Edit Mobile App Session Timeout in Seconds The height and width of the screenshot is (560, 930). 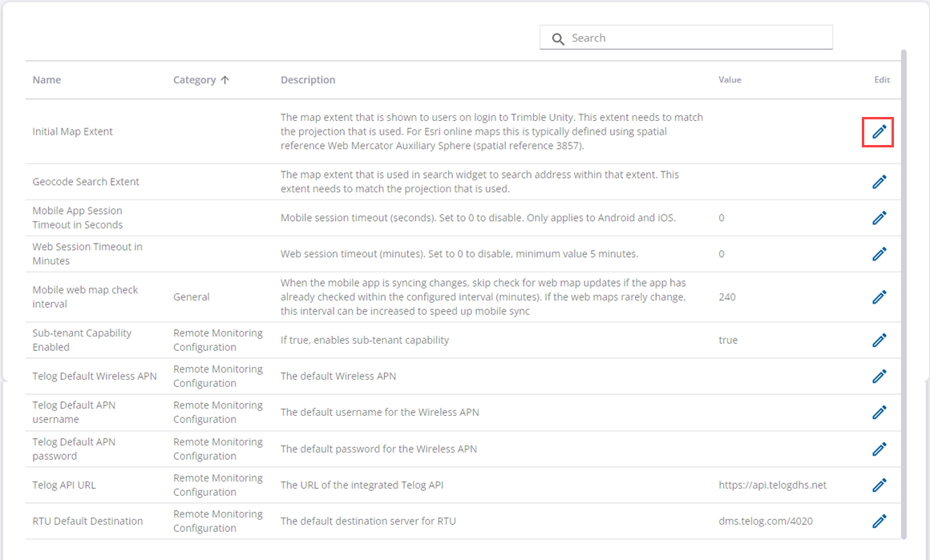click(879, 218)
